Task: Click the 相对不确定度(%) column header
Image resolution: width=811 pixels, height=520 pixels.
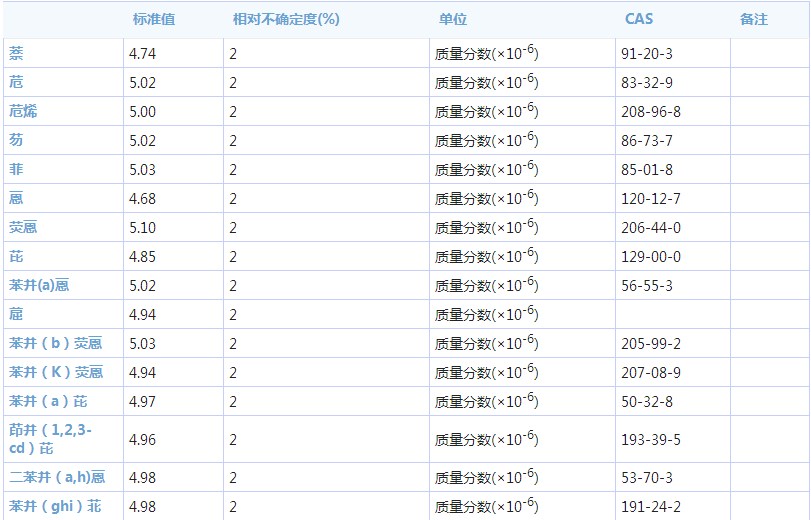Action: click(285, 19)
